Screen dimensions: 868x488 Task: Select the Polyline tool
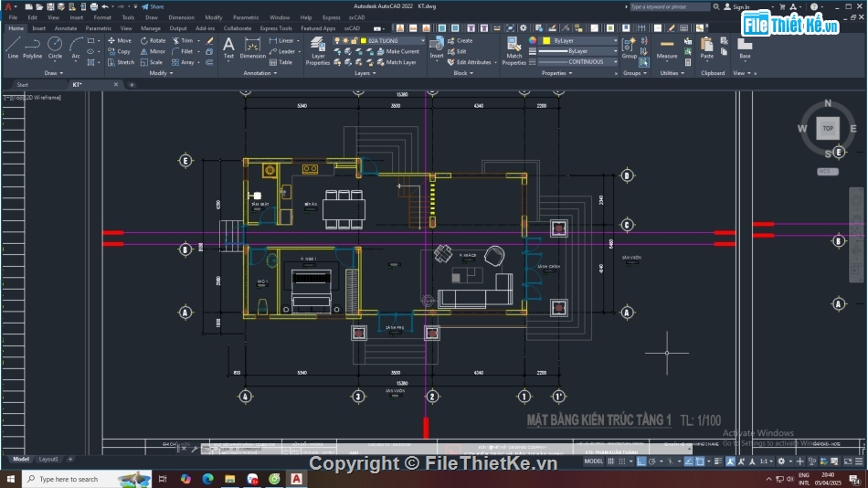click(x=33, y=48)
